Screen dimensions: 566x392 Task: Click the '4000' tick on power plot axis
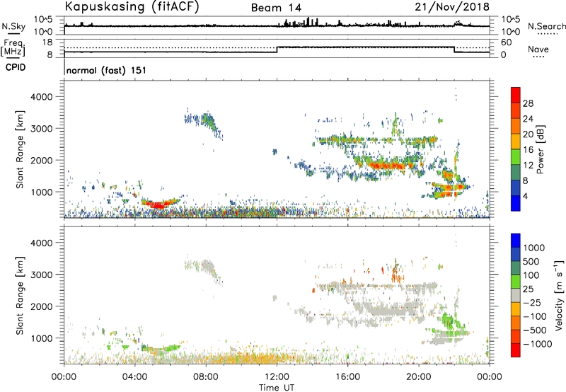pos(41,97)
